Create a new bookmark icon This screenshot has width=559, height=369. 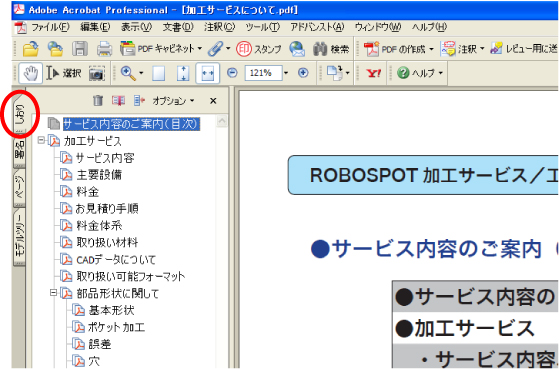coord(118,101)
